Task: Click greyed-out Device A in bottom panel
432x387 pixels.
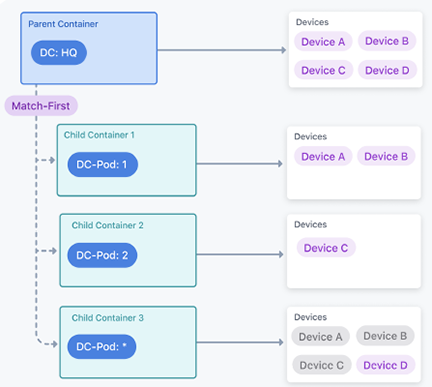Action: [x=320, y=337]
